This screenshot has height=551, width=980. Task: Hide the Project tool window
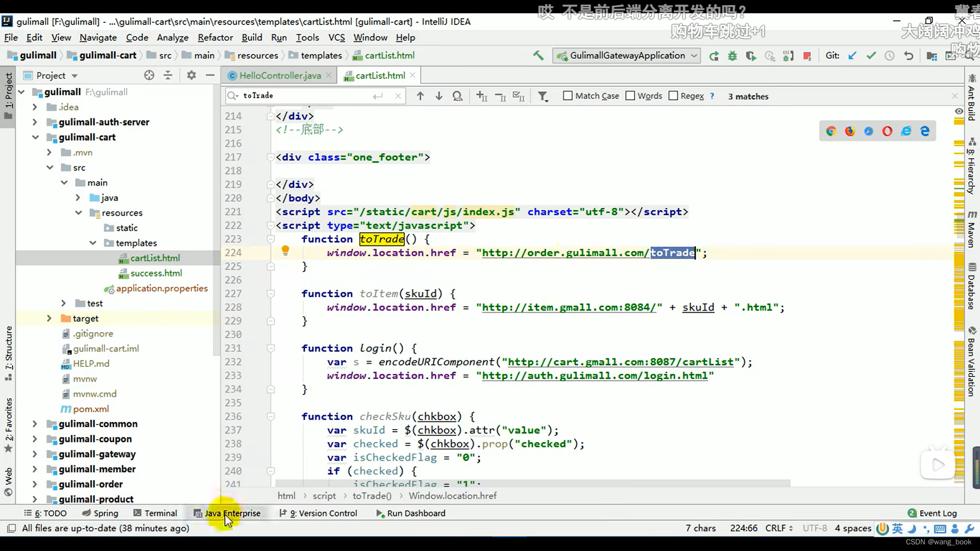pos(210,76)
